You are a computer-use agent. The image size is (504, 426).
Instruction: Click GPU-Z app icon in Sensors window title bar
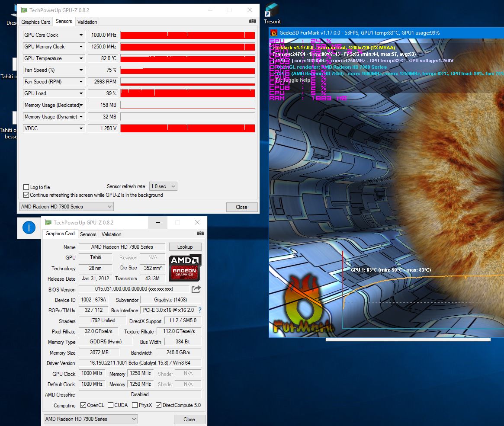pos(24,10)
